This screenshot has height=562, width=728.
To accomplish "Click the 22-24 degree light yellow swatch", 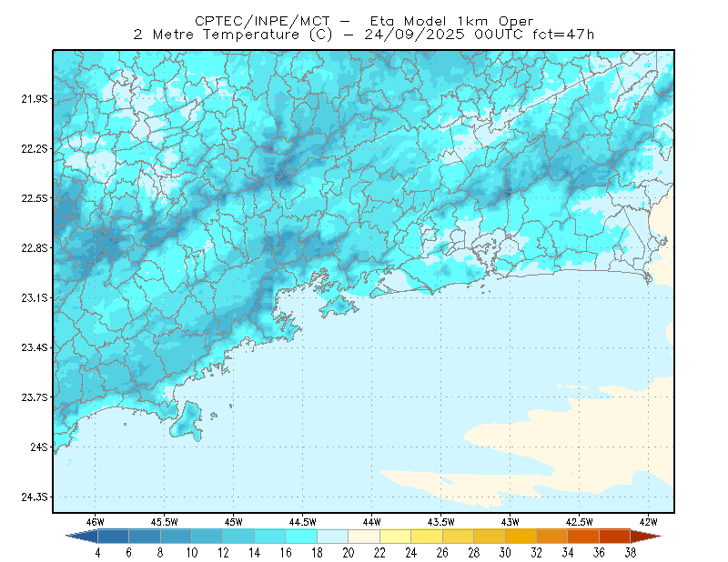I will pos(395,537).
